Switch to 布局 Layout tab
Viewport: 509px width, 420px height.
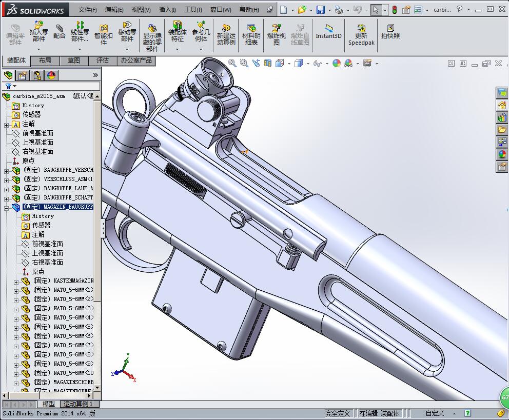[45, 61]
